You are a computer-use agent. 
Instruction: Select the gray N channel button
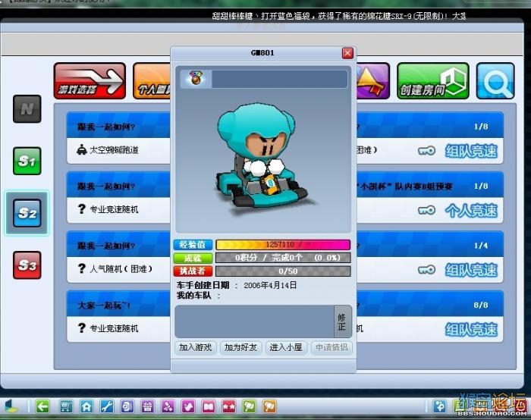click(27, 109)
